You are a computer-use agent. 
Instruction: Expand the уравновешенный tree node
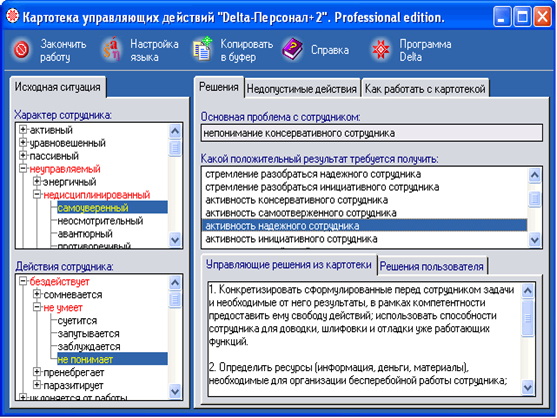[23, 143]
